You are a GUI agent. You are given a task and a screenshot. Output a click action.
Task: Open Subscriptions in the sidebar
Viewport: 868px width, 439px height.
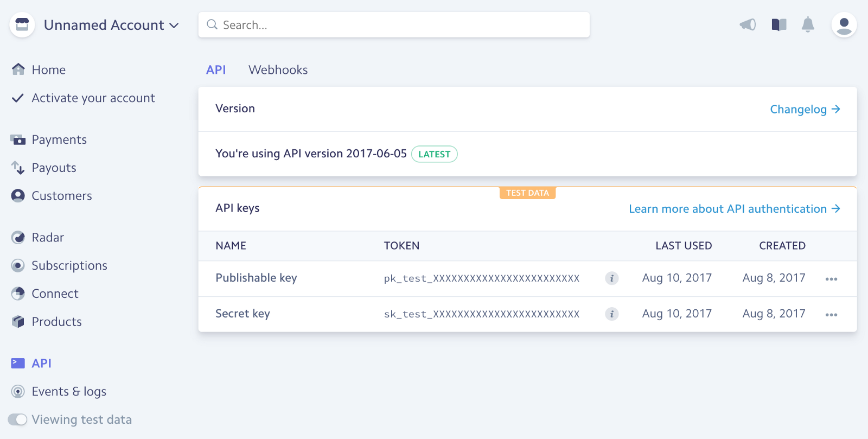pyautogui.click(x=69, y=266)
